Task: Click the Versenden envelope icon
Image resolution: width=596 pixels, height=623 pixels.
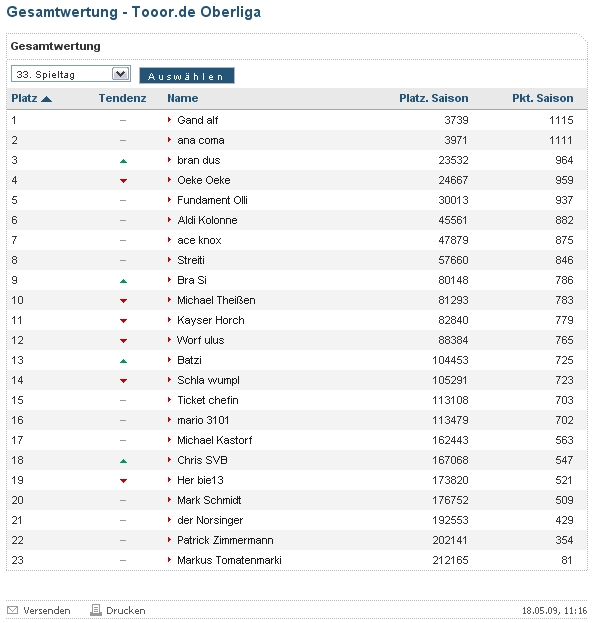Action: (13, 610)
